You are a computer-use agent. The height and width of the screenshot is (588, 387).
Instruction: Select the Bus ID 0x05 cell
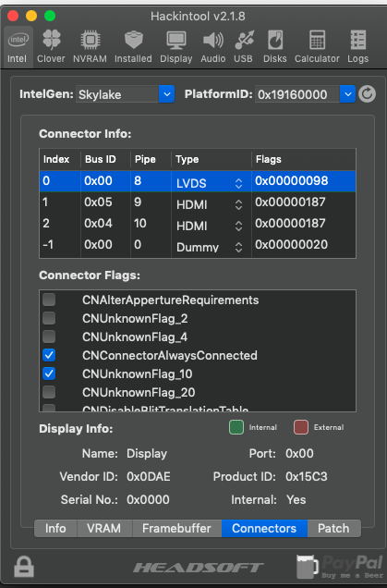(x=98, y=202)
